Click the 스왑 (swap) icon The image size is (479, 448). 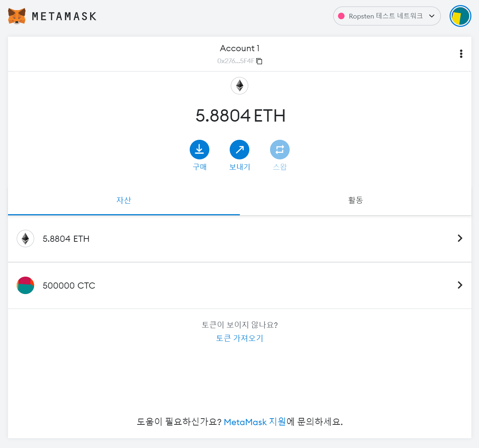coord(280,150)
